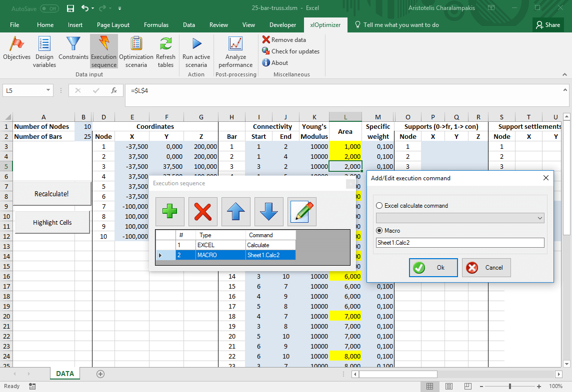Expand the Excel calculate command dropdown
The height and width of the screenshot is (392, 572).
coord(539,218)
